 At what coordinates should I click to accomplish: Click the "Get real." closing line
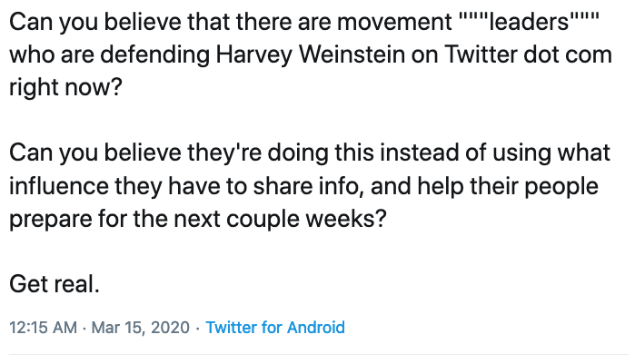54,283
